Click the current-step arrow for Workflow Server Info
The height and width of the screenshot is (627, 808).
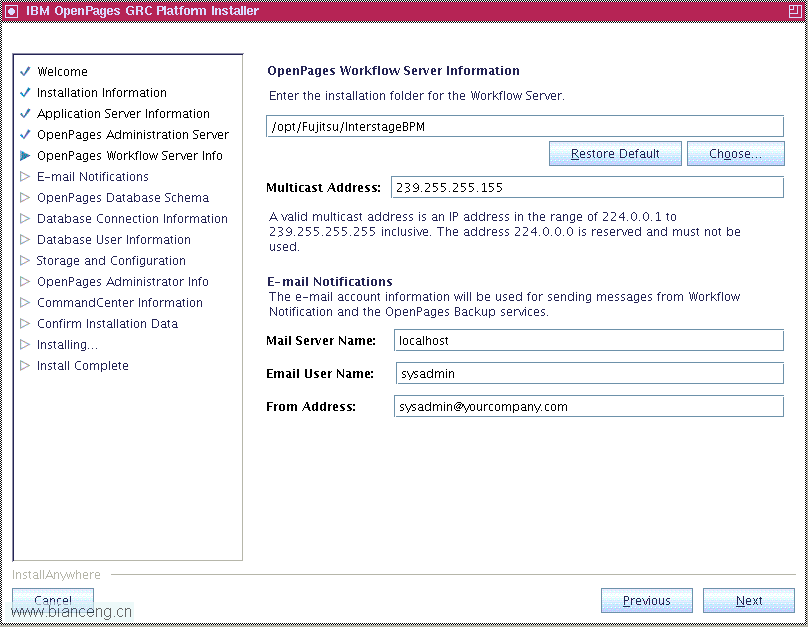pyautogui.click(x=25, y=156)
